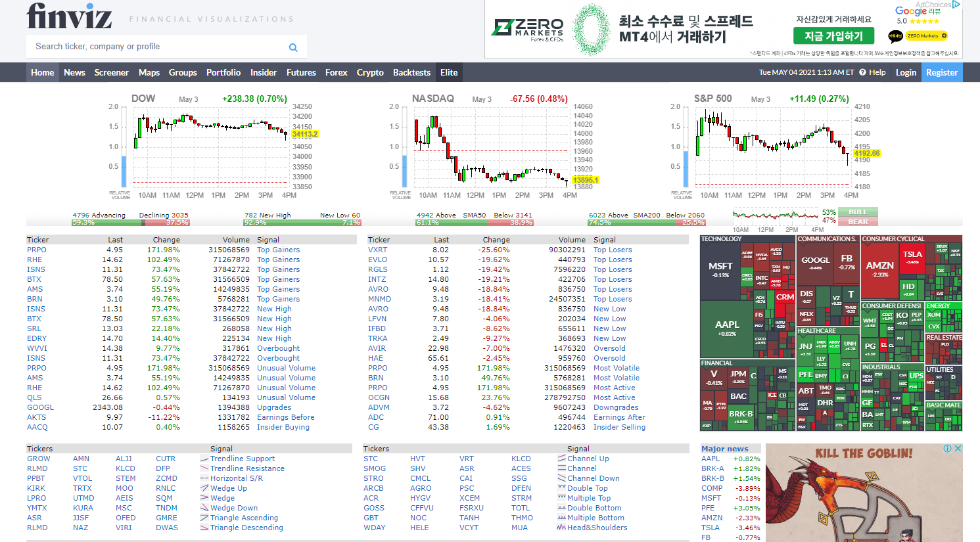Image resolution: width=980 pixels, height=542 pixels.
Task: Click the Register button
Action: 942,72
